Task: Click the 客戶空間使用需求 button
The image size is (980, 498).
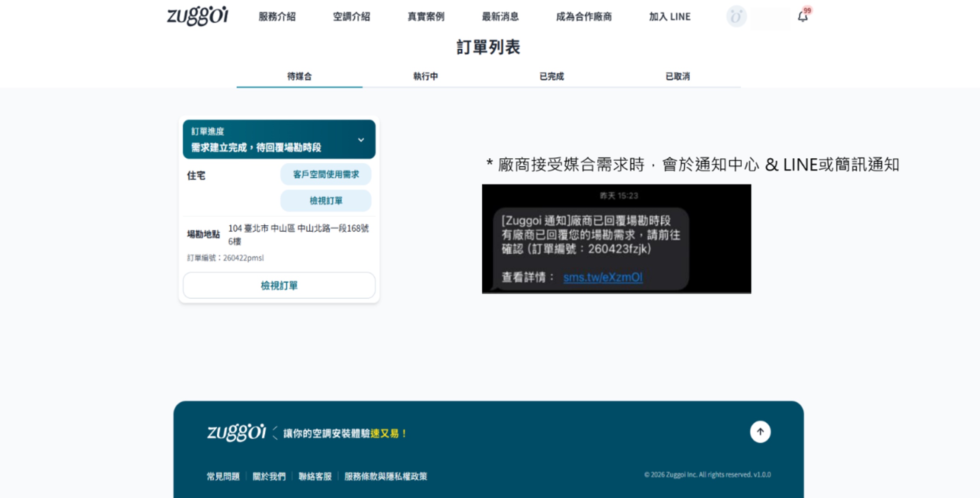Action: point(326,174)
